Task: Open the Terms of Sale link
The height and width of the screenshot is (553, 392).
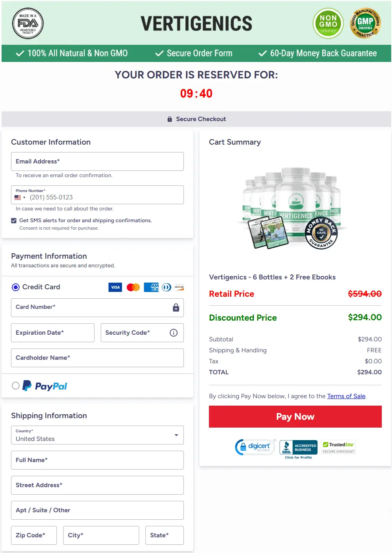Action: [346, 396]
